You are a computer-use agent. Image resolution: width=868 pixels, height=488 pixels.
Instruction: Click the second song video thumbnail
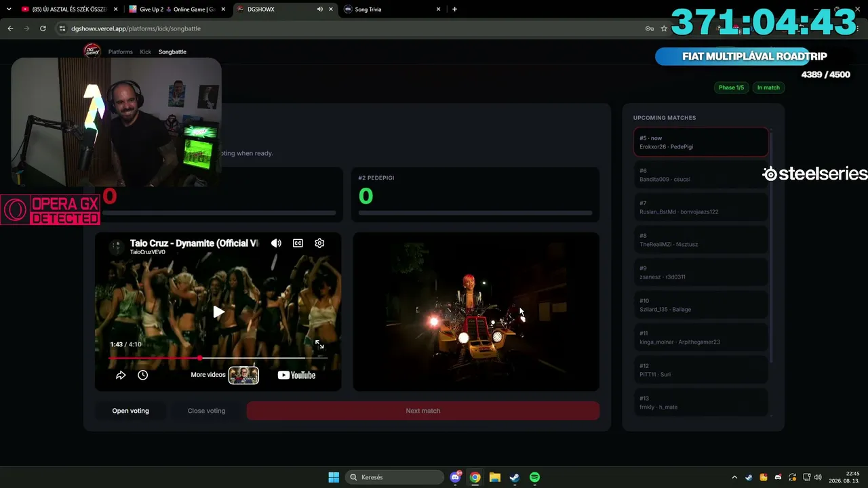pyautogui.click(x=476, y=312)
